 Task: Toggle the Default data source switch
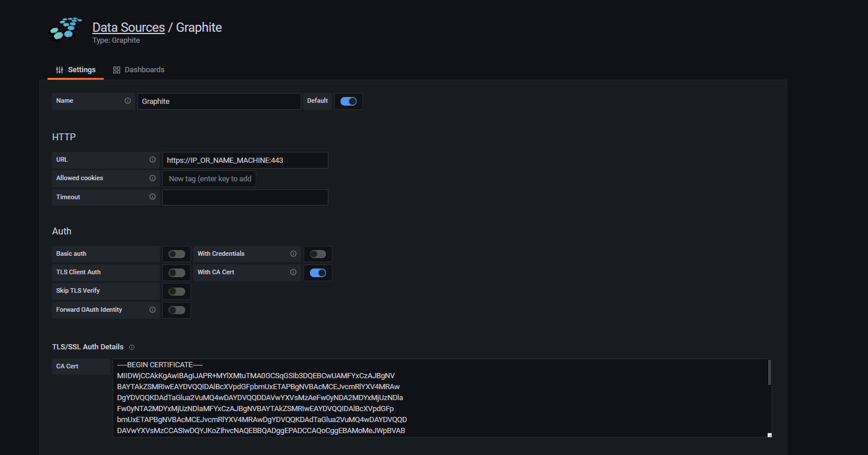click(x=348, y=101)
